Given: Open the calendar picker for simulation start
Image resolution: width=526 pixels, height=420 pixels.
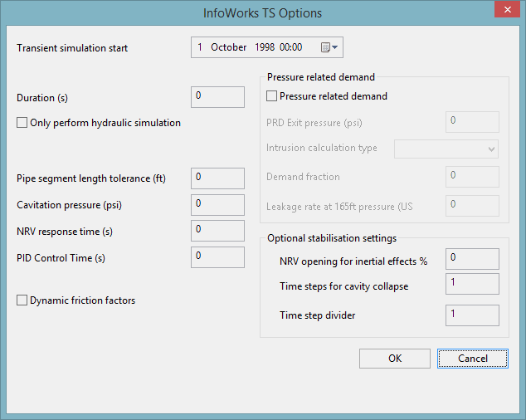Looking at the screenshot, I should click(329, 47).
